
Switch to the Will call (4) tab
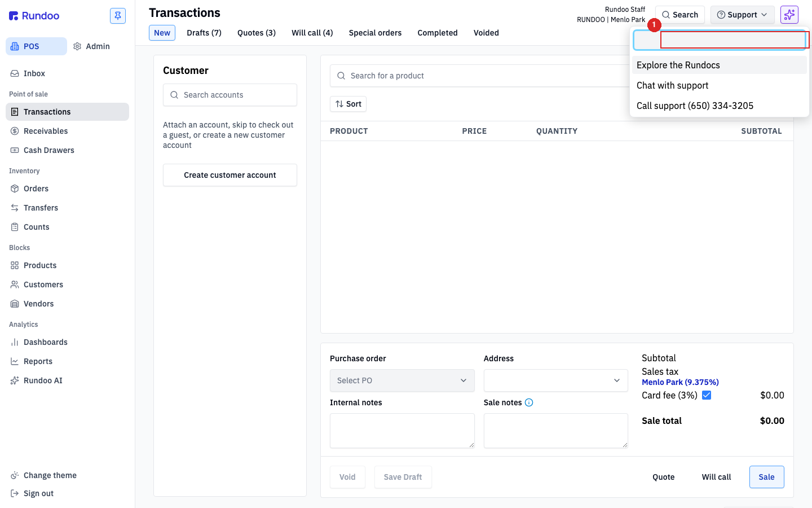click(312, 33)
